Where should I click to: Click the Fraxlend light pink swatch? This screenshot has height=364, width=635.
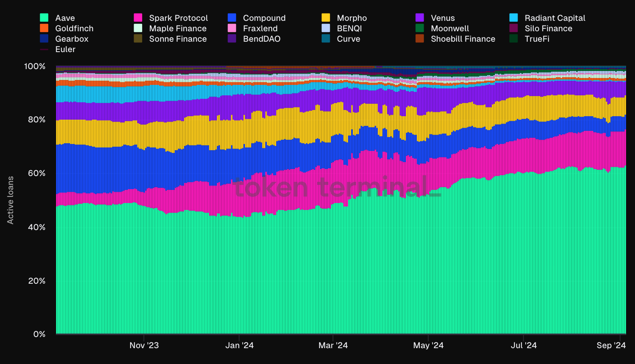pos(232,28)
